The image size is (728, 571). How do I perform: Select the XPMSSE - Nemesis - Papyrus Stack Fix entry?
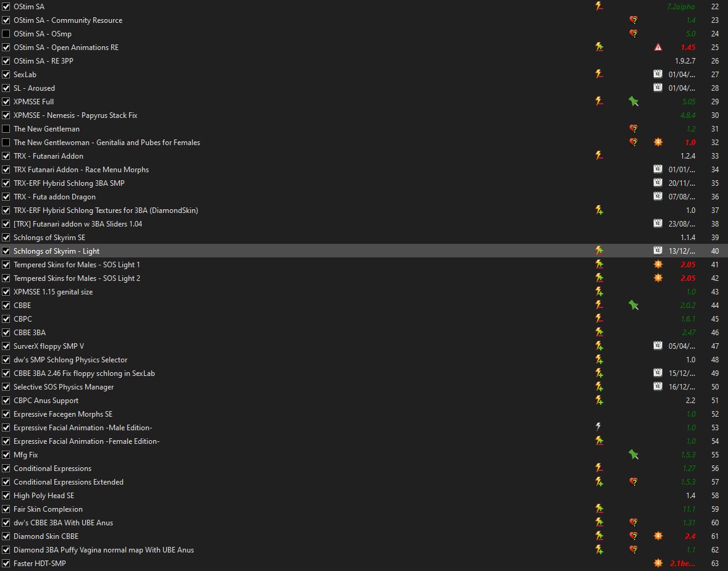pyautogui.click(x=75, y=115)
